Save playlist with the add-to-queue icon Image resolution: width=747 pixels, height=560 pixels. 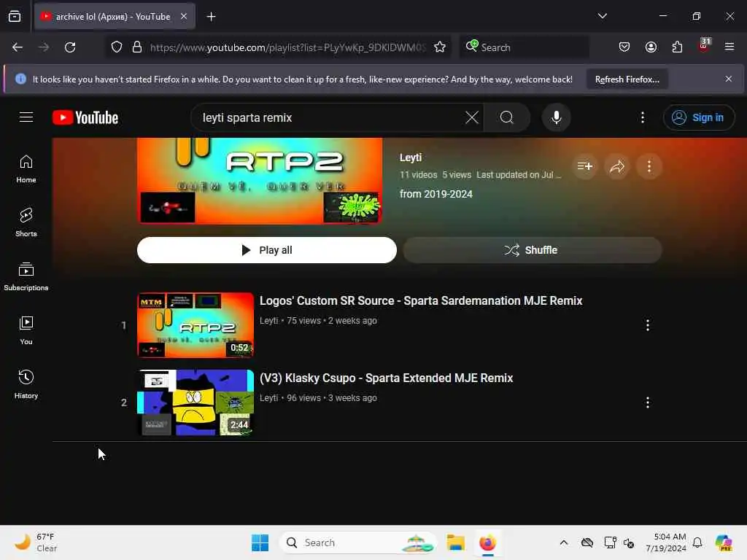click(x=585, y=166)
